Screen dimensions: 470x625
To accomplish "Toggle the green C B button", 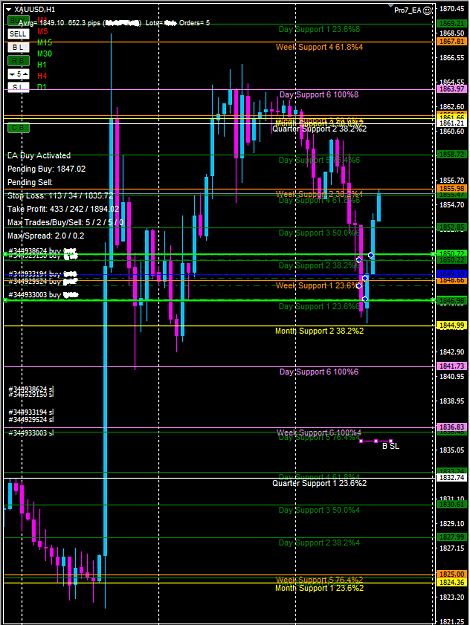I will tap(18, 128).
